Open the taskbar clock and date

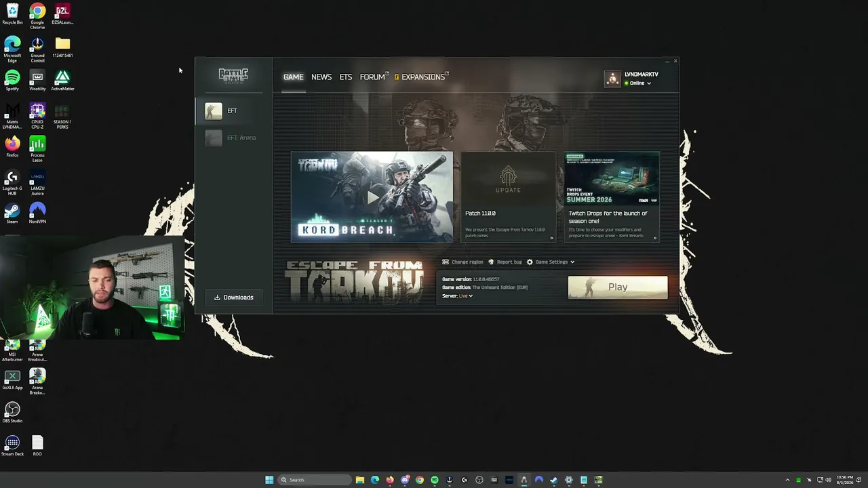pos(846,480)
